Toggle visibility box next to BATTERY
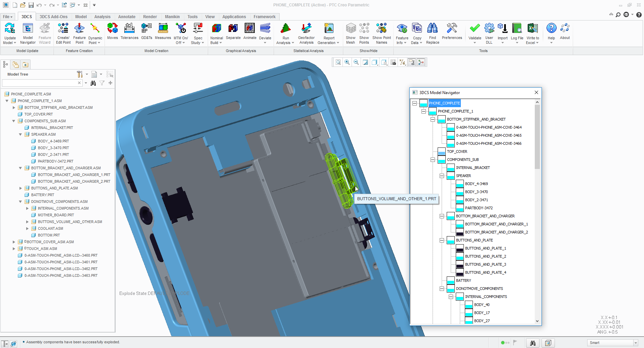 [451, 280]
